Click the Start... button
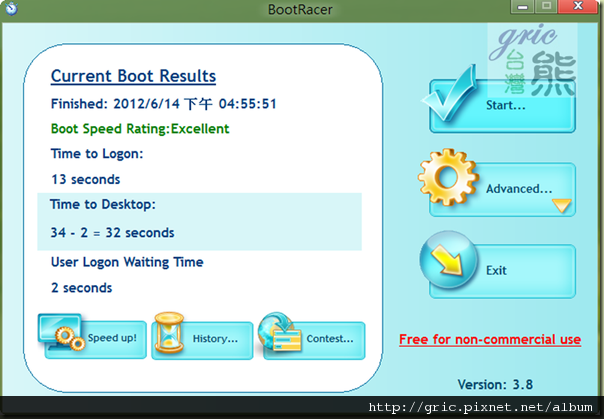Viewport: 604px width, 419px height. coord(502,106)
